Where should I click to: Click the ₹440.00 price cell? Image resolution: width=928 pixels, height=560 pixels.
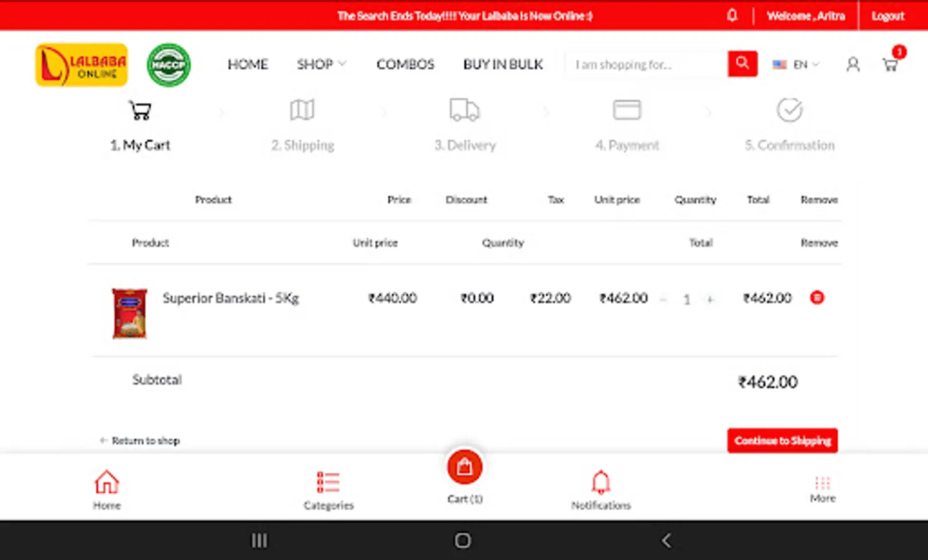point(392,298)
